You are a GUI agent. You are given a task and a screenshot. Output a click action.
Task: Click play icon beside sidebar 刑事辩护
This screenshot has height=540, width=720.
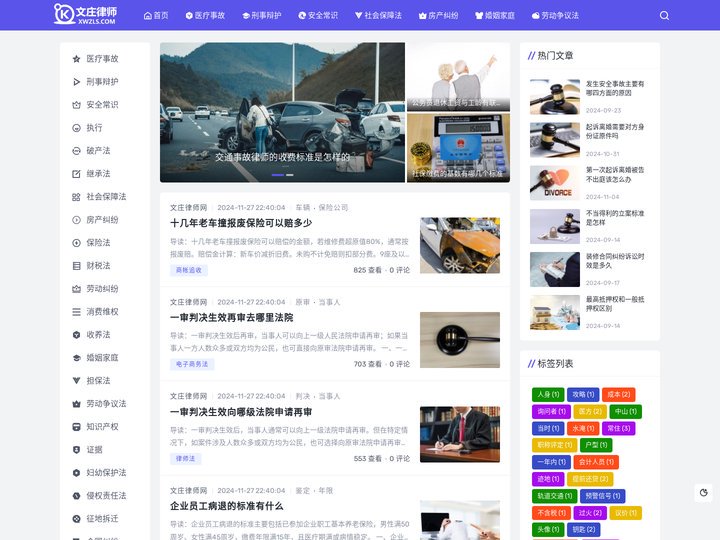click(x=76, y=82)
